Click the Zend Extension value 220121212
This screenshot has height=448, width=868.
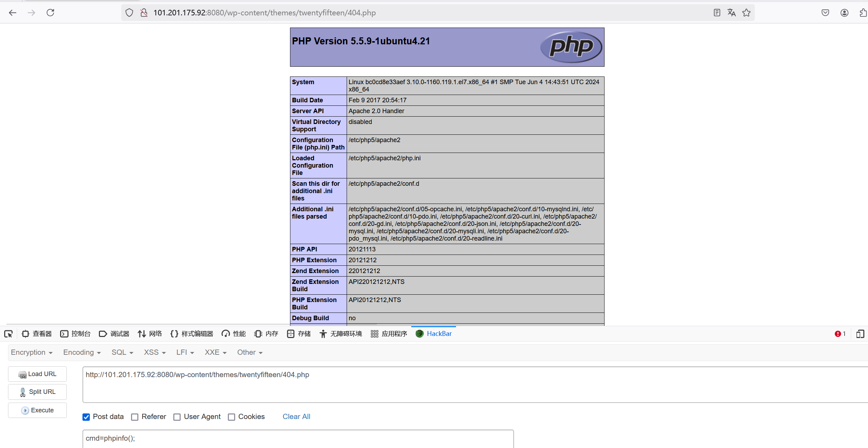tap(364, 271)
